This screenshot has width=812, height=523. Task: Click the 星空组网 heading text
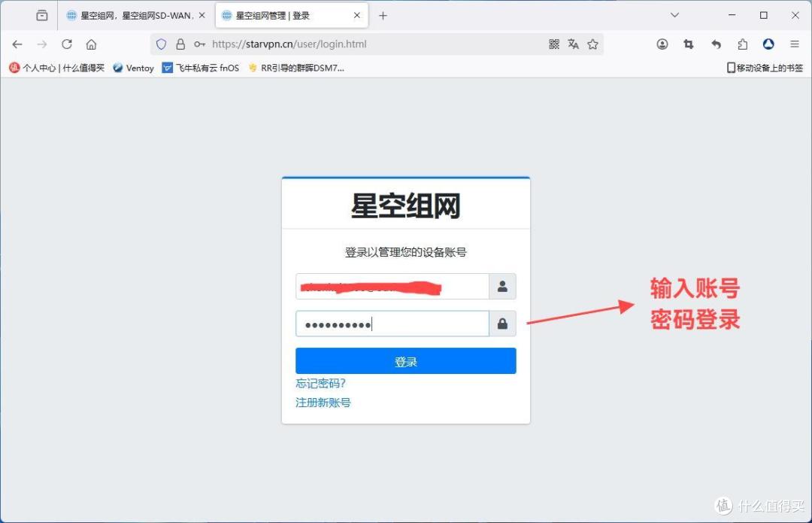tap(406, 205)
